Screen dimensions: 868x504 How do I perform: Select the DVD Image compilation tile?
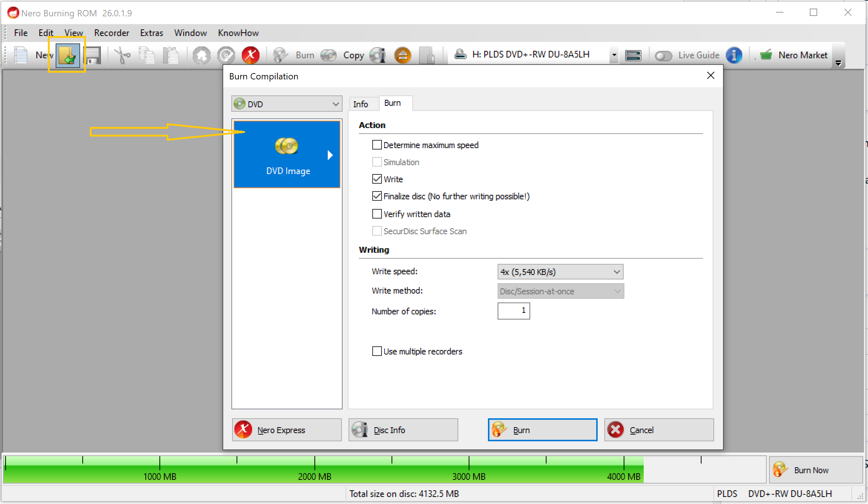[x=287, y=154]
